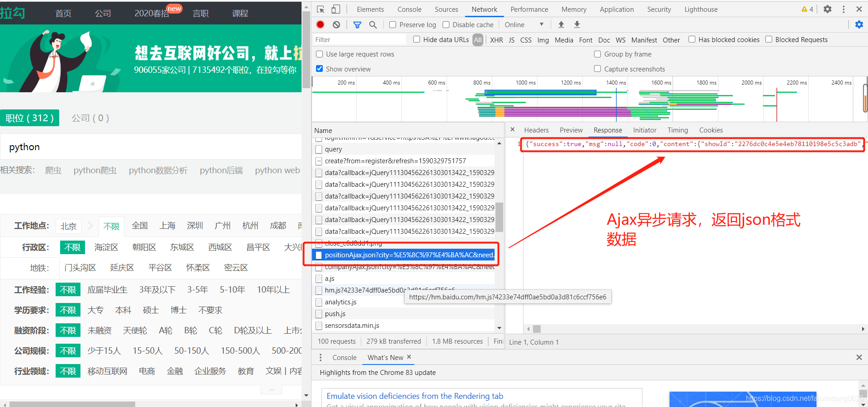
Task: Uncheck Show overview
Action: [319, 69]
